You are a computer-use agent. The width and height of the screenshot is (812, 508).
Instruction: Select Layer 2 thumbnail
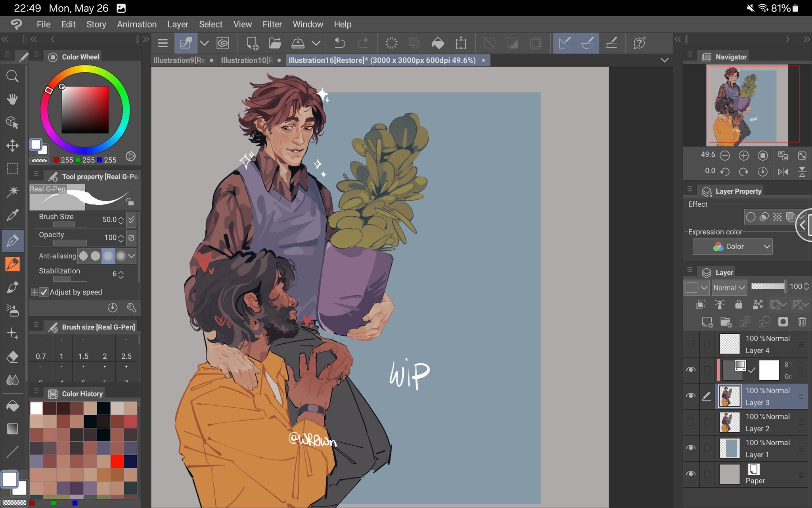point(730,422)
